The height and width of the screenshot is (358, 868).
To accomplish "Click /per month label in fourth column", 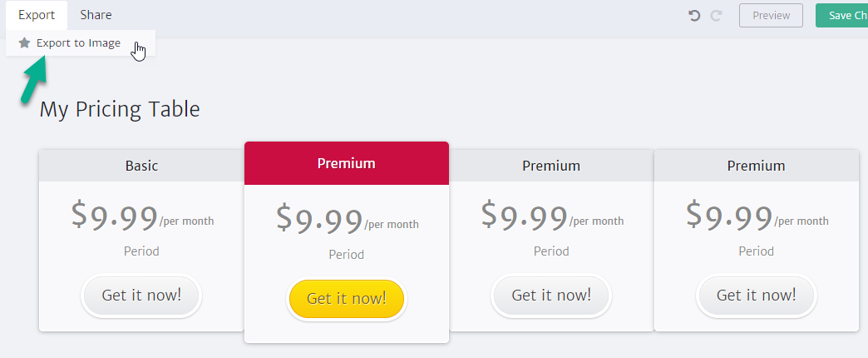I will click(x=801, y=221).
